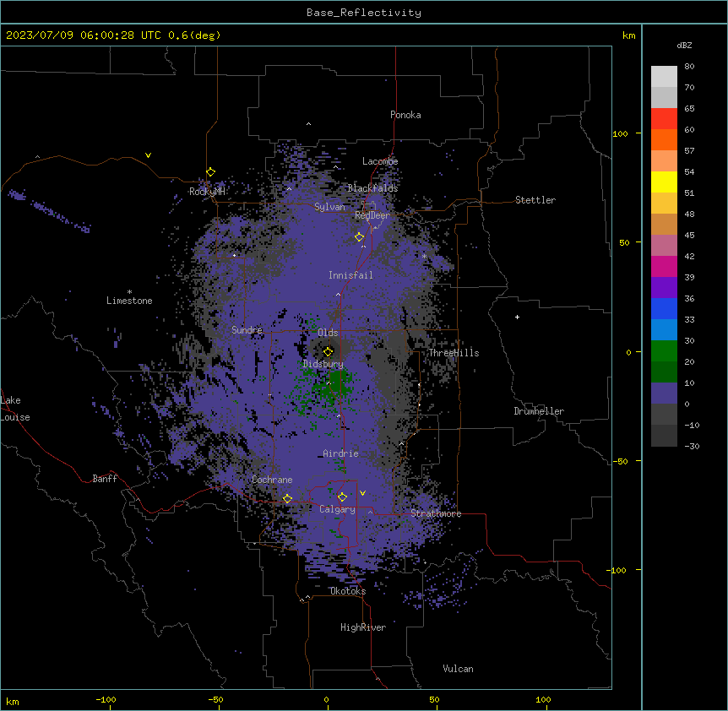Viewport: 728px width, 711px height.
Task: Click the ThreeHills label
Action: click(454, 353)
